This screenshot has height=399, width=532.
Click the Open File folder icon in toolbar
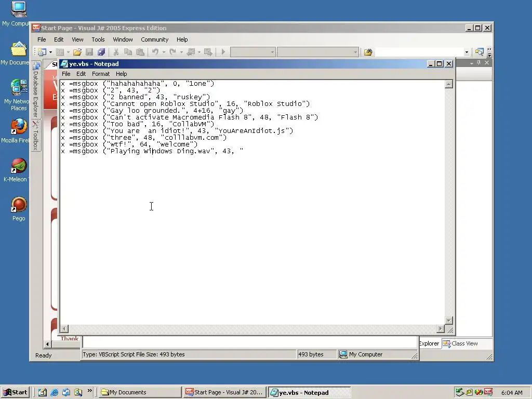tap(77, 52)
